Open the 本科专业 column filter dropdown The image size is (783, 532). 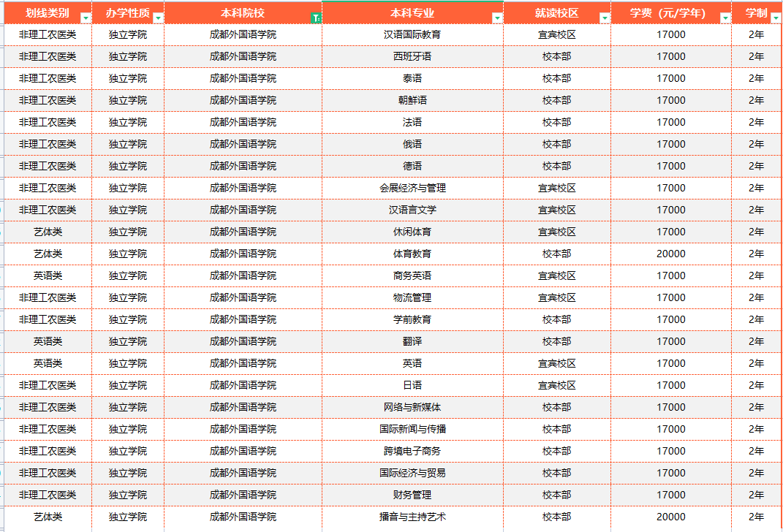[x=497, y=18]
